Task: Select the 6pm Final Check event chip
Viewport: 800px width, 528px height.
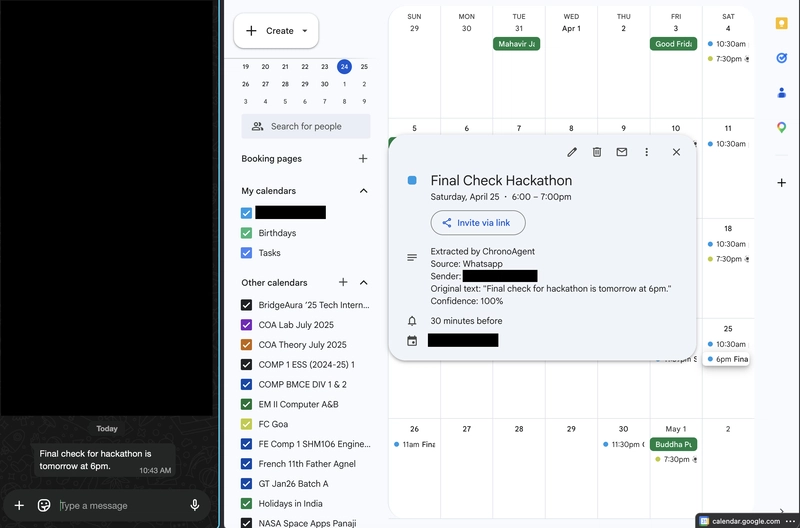Action: pyautogui.click(x=727, y=359)
